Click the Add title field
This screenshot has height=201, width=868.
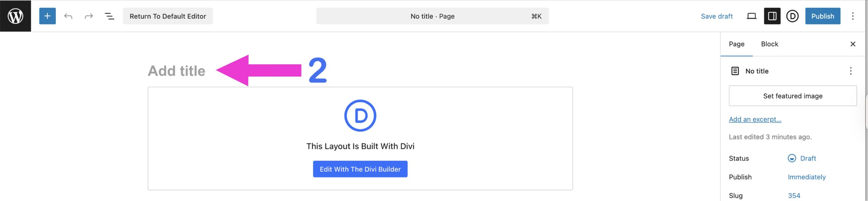[177, 71]
